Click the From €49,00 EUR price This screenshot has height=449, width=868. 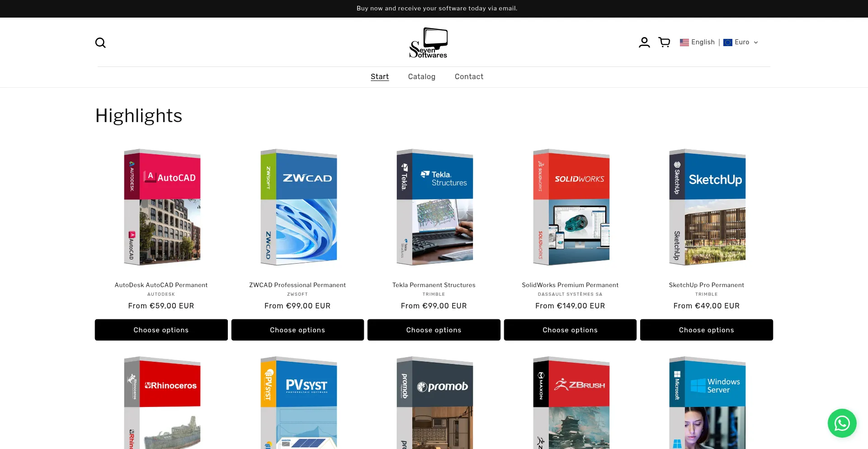707,306
